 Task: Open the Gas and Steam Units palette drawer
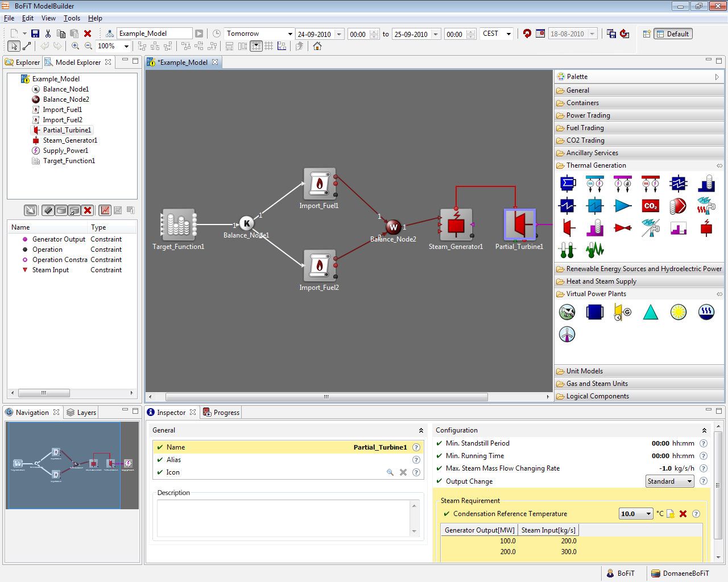[639, 384]
